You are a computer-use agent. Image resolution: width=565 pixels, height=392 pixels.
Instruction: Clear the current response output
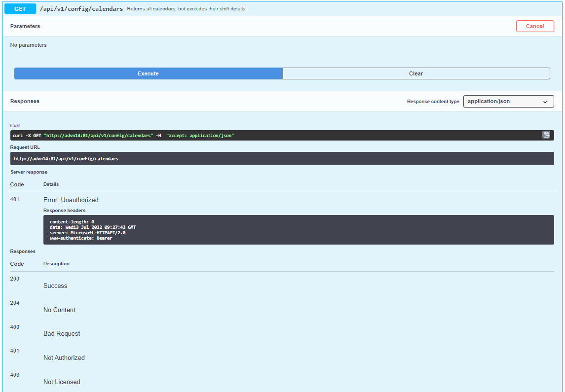416,73
